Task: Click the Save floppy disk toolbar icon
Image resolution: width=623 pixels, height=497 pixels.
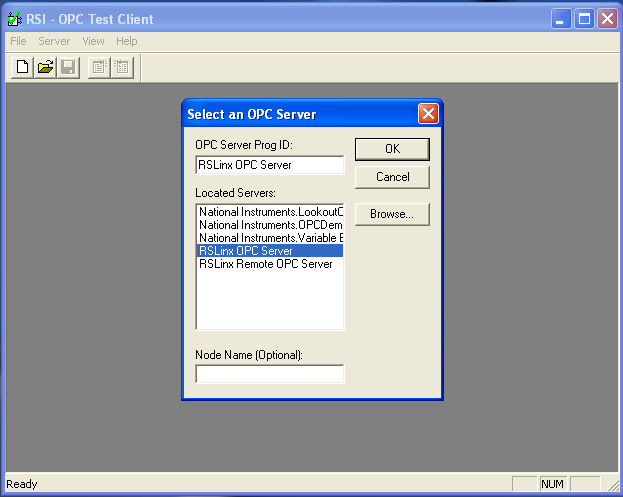Action: click(68, 67)
